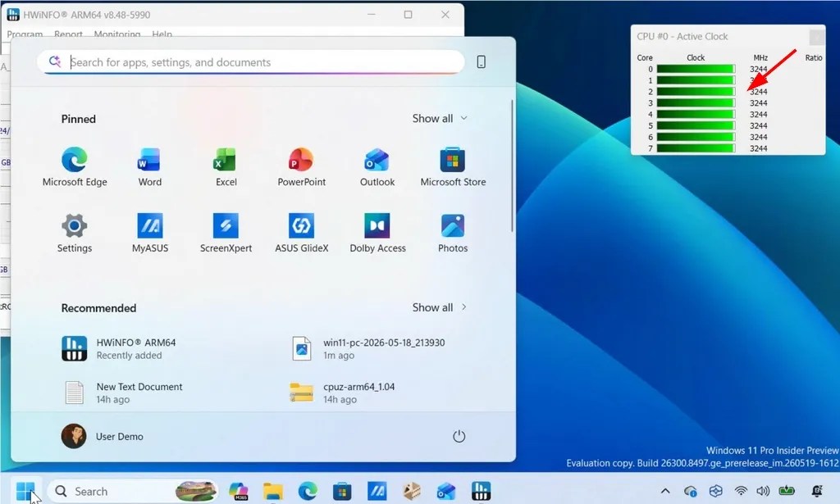Show hidden tray icons chevron
The height and width of the screenshot is (504, 840).
(664, 491)
